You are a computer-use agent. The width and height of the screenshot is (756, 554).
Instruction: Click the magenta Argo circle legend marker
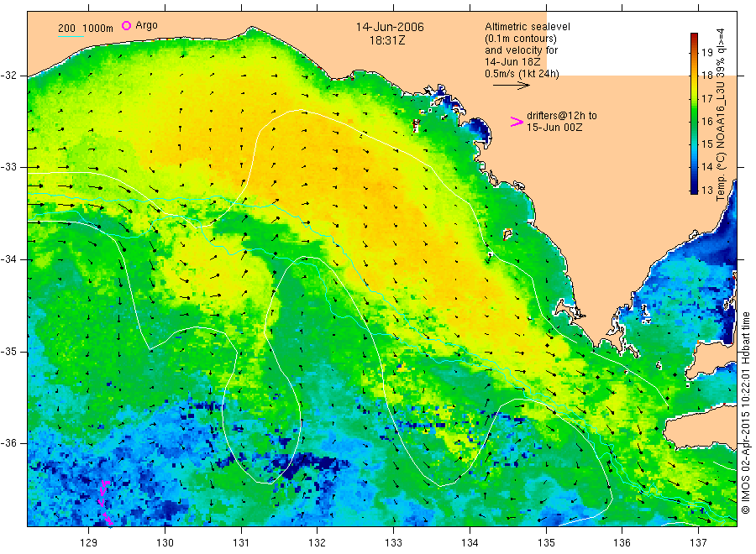tap(126, 25)
